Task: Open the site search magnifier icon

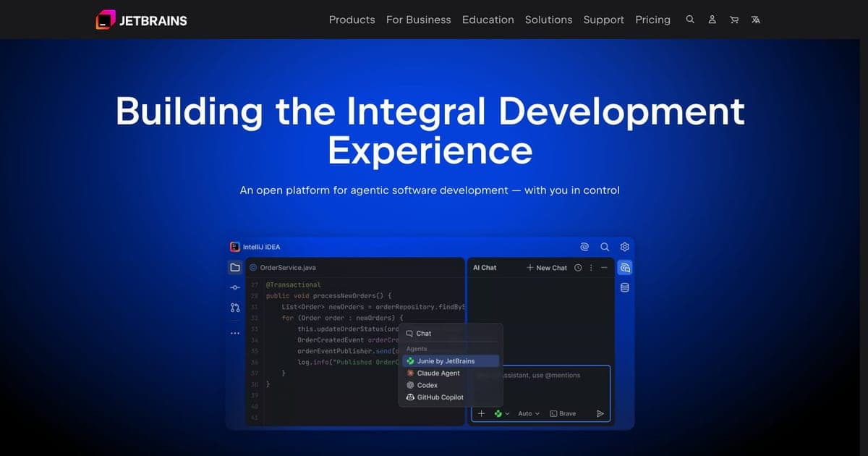Action: [x=690, y=20]
